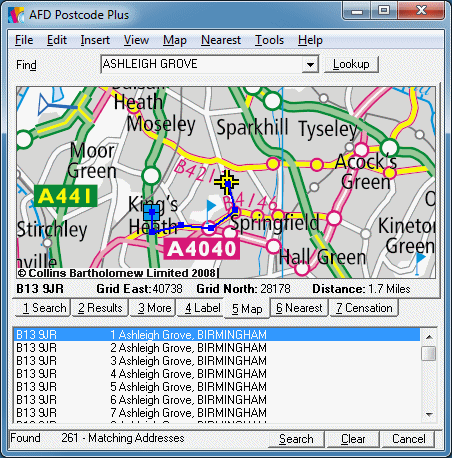This screenshot has width=452, height=458.
Task: Click the pink A4040 road label
Action: pyautogui.click(x=202, y=249)
